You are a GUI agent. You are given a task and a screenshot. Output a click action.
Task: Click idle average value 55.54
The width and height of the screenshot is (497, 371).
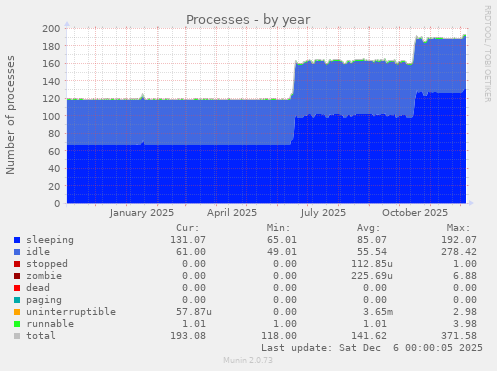(x=372, y=252)
